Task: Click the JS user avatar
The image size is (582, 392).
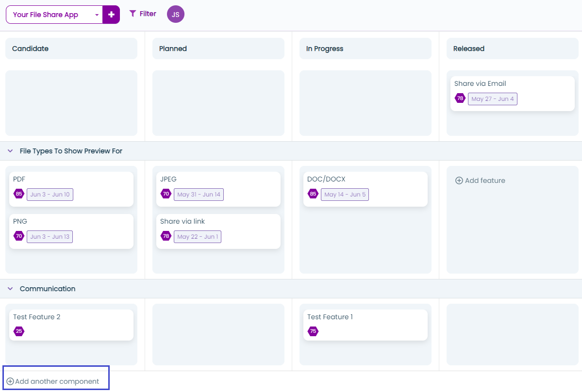Action: (176, 15)
